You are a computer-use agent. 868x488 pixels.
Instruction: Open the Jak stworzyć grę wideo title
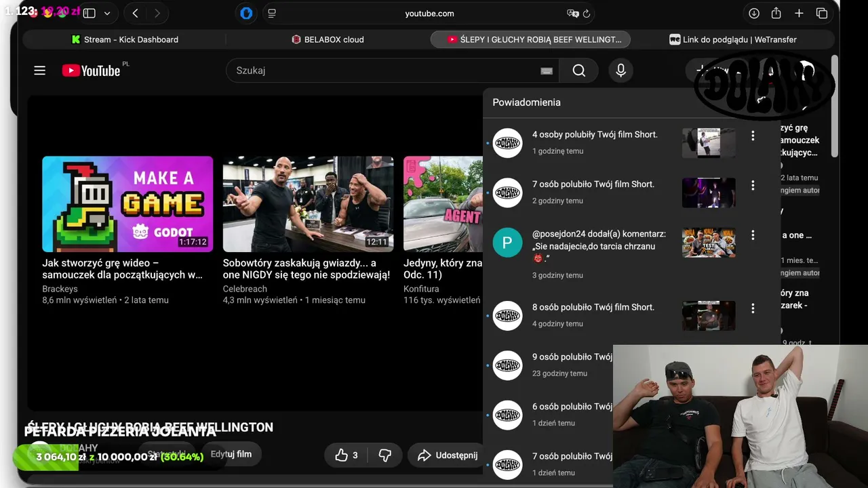(123, 269)
